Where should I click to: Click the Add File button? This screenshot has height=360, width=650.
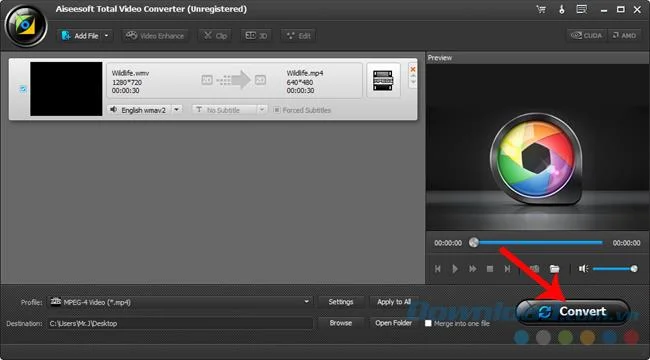point(80,36)
